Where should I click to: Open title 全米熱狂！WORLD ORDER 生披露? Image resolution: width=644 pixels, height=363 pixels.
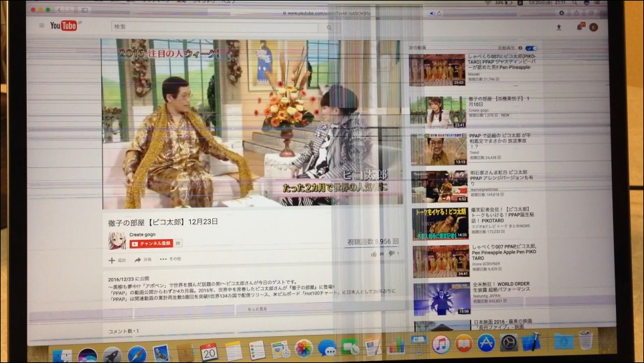tap(501, 287)
